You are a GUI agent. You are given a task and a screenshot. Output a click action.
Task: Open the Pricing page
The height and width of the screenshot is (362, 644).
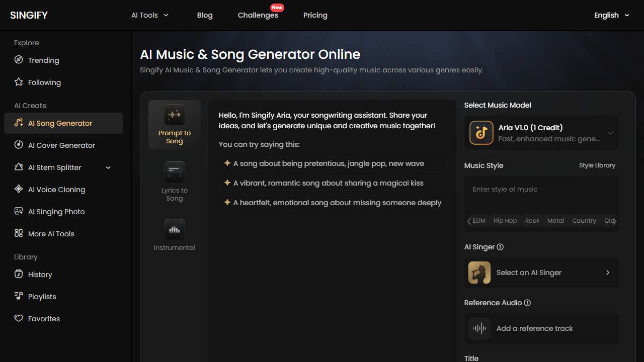pos(315,15)
